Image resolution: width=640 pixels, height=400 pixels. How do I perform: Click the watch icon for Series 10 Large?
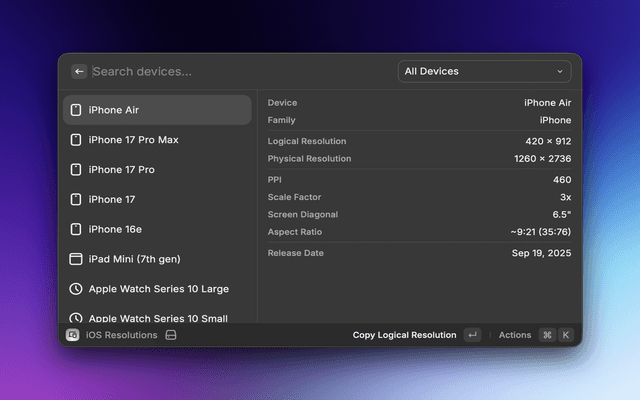click(x=75, y=289)
